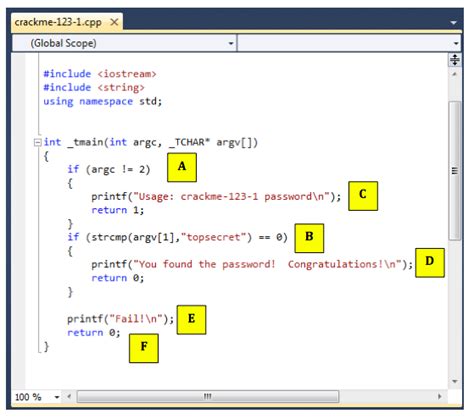Click the horizontal scrollbar right arrow
The image size is (474, 419).
(440, 397)
